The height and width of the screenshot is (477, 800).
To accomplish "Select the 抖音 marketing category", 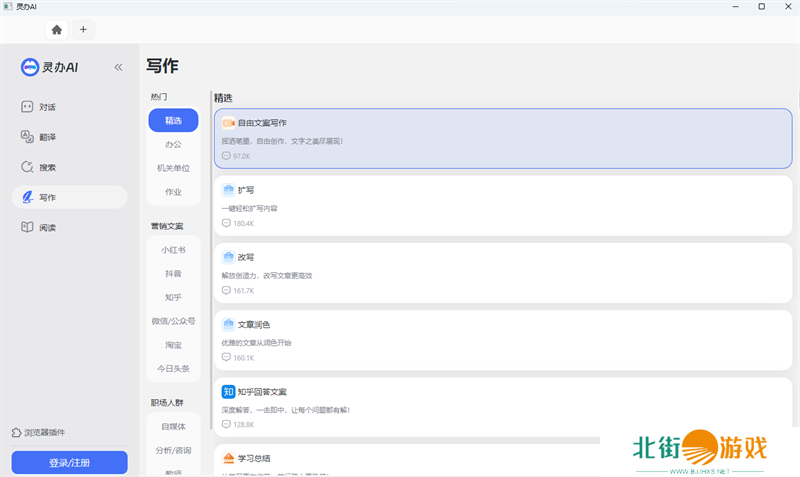I will click(173, 273).
